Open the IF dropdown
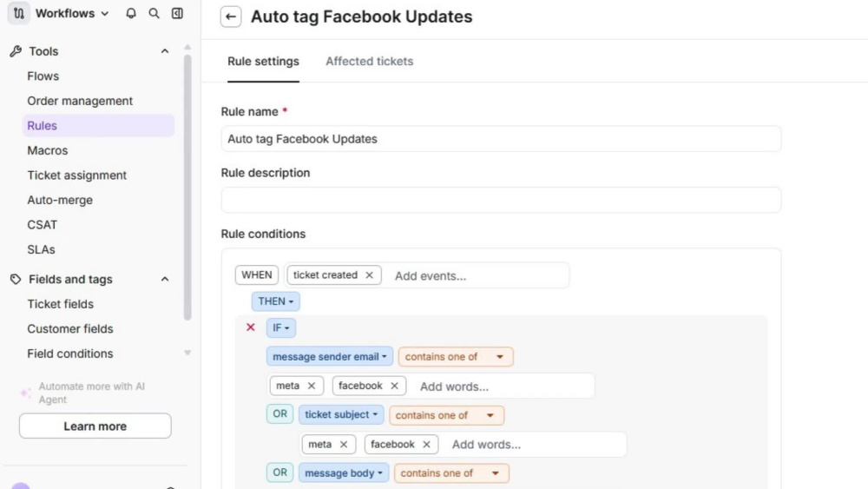The image size is (868, 489). coord(280,327)
